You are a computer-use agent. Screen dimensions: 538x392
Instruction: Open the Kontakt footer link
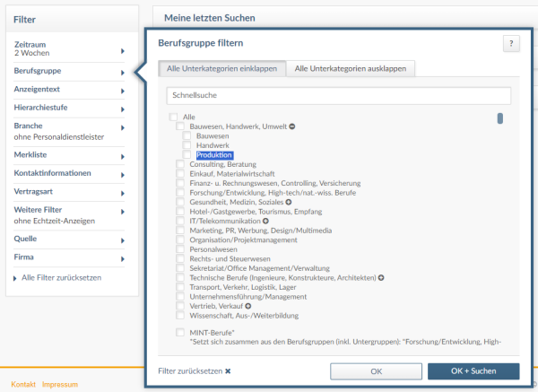pyautogui.click(x=23, y=385)
